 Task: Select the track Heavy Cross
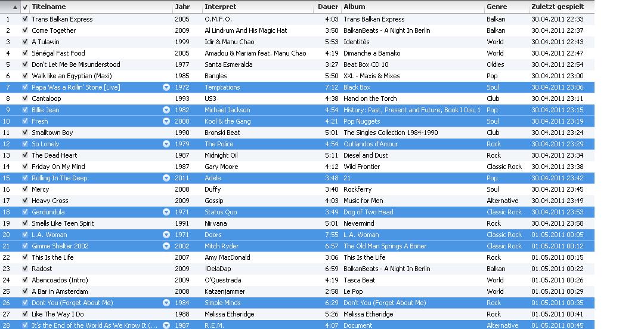coord(49,201)
